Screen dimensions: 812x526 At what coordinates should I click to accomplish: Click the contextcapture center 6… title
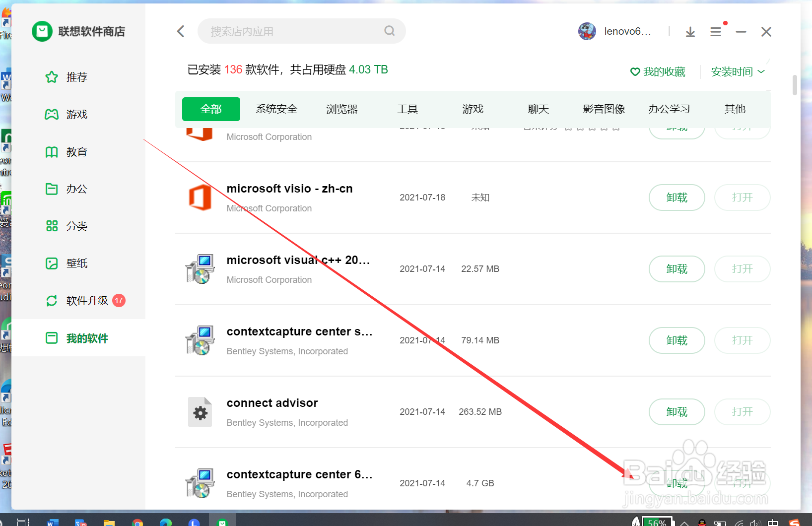300,474
